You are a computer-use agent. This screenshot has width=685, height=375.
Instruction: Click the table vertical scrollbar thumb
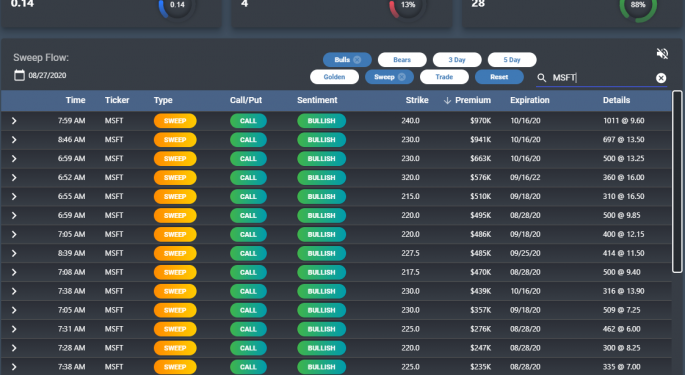point(677,181)
